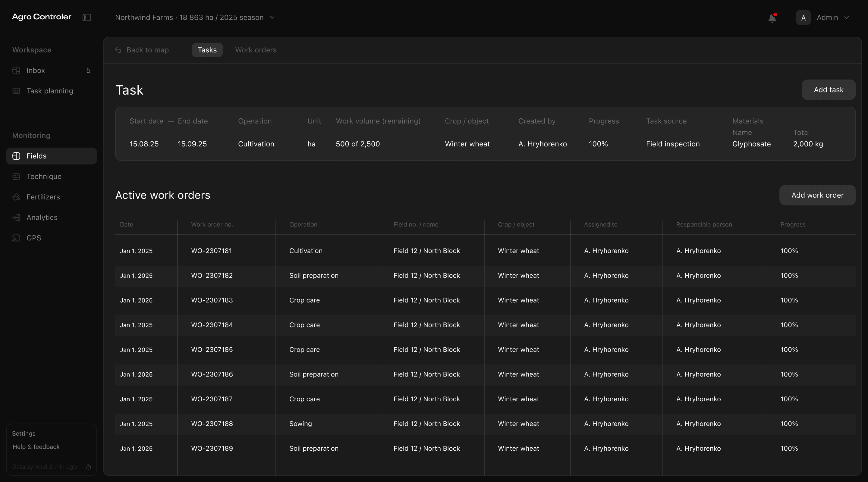The width and height of the screenshot is (868, 482).
Task: Click the Admin avatar icon
Action: pos(803,17)
